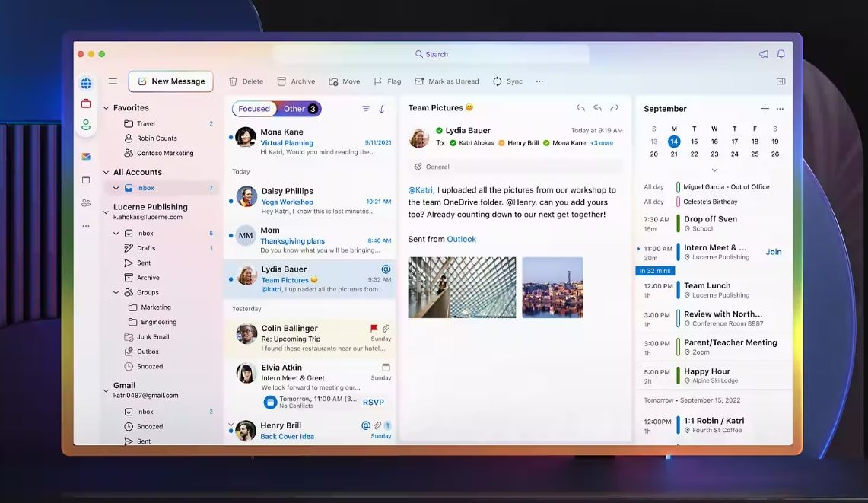Viewport: 868px width, 503px height.
Task: Open the Mom Thanksgiving plans email
Action: pyautogui.click(x=310, y=240)
